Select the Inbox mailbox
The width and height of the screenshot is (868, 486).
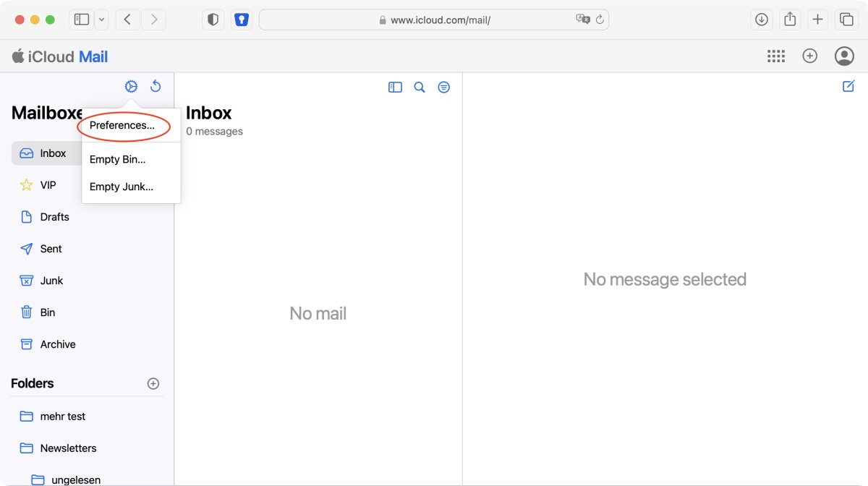(53, 153)
